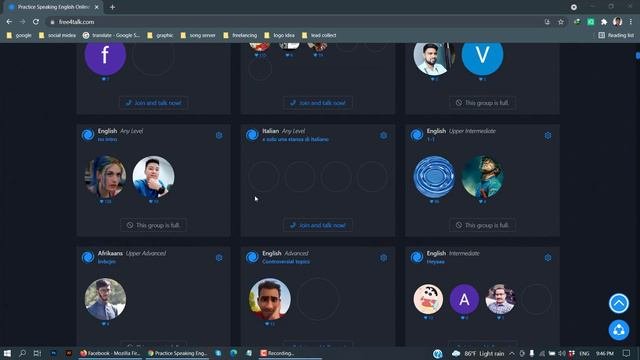
Task: Click the blue V avatar
Action: (482, 55)
